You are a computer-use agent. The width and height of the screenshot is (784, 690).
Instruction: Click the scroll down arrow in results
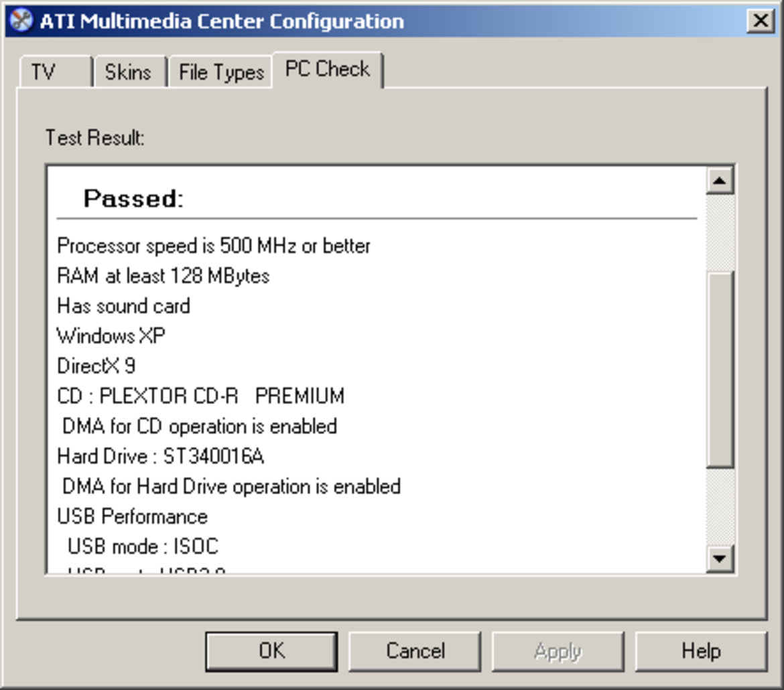720,558
